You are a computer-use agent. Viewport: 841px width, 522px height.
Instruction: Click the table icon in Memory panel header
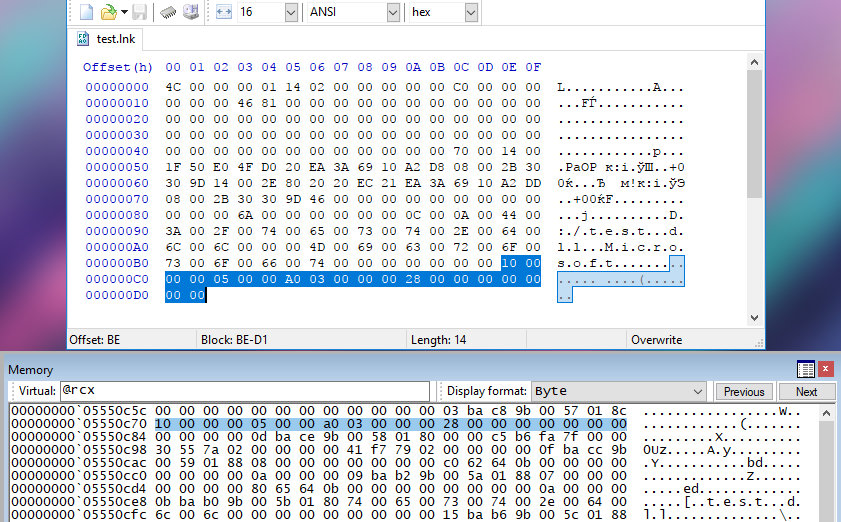point(805,369)
